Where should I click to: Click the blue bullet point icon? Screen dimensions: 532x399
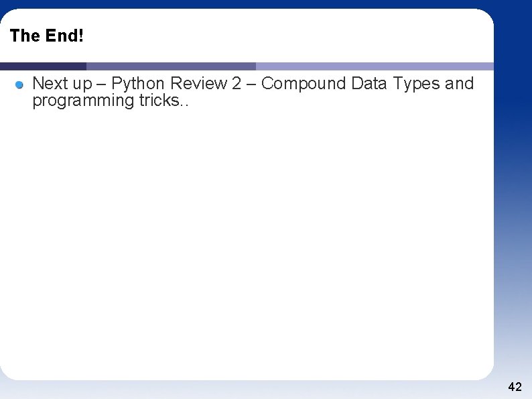point(20,85)
